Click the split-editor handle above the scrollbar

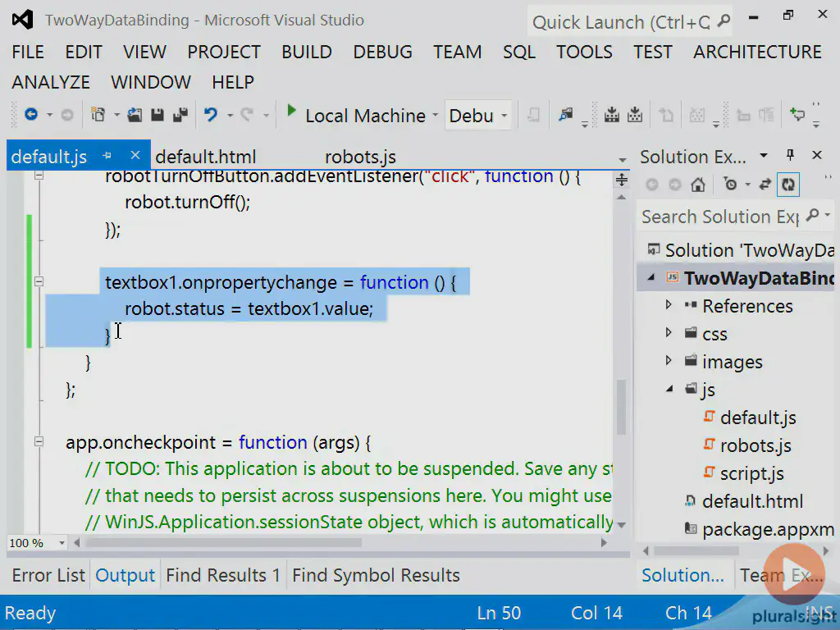(622, 180)
